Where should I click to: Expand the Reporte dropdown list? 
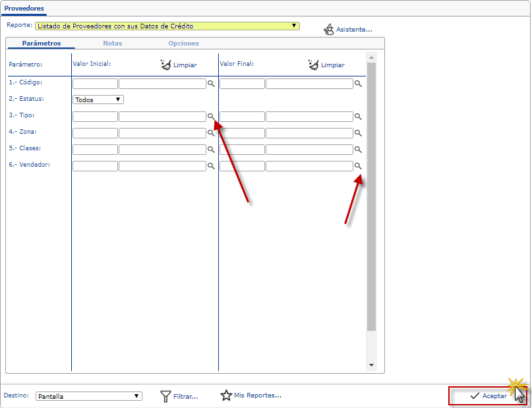tap(295, 26)
